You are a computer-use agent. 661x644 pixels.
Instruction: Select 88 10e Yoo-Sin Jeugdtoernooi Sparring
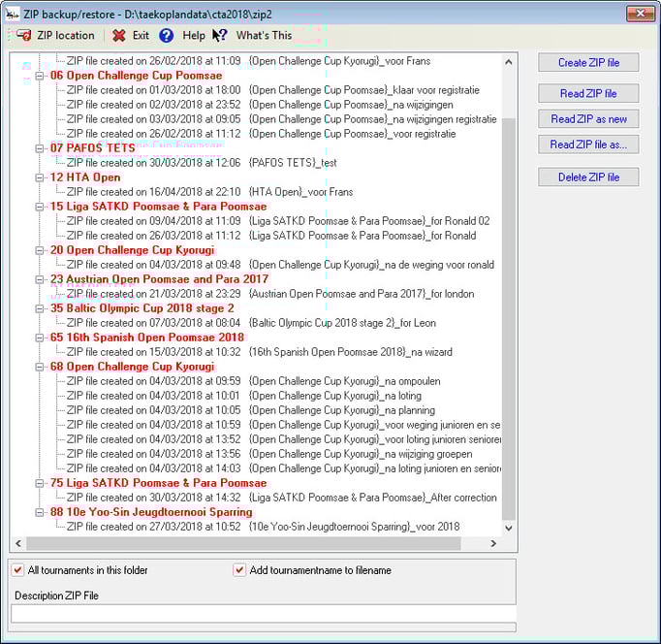click(x=151, y=512)
